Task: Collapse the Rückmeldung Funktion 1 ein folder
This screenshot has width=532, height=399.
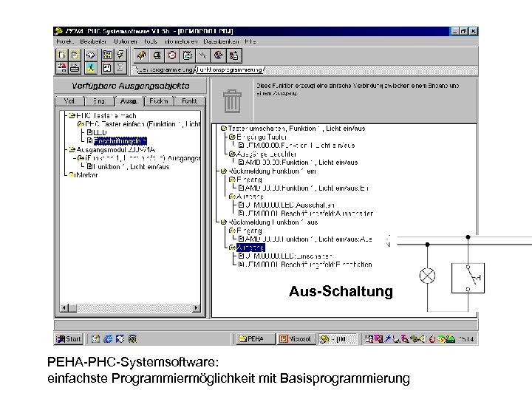Action: tap(224, 171)
